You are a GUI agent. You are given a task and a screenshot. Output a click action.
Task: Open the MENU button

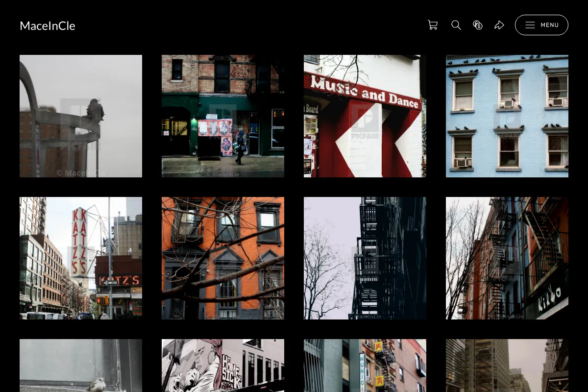point(541,25)
